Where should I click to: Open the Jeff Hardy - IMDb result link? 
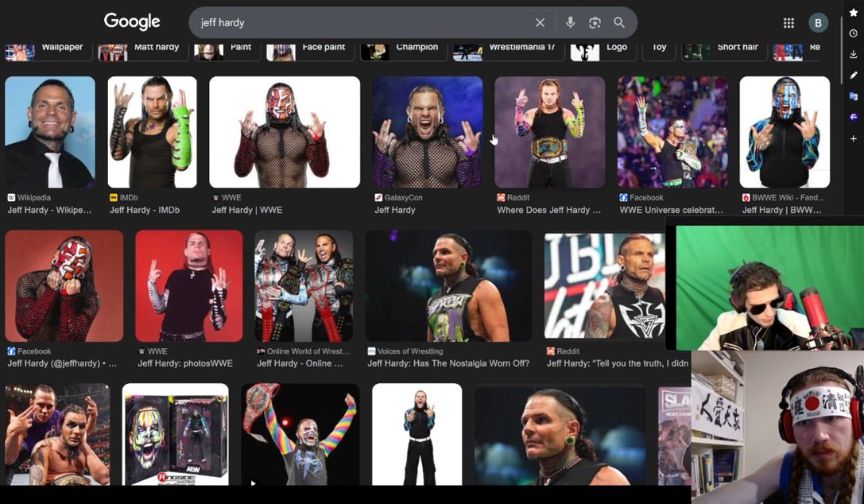pyautogui.click(x=145, y=210)
